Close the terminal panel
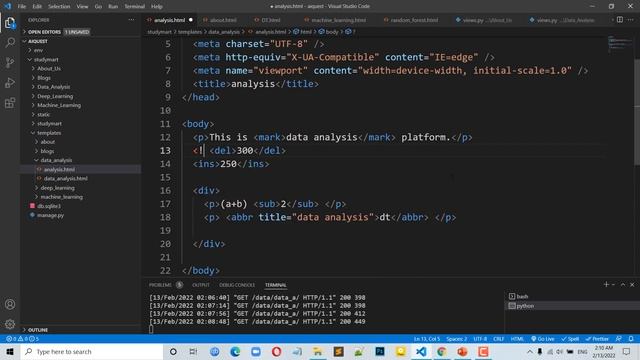The width and height of the screenshot is (640, 360). (632, 284)
